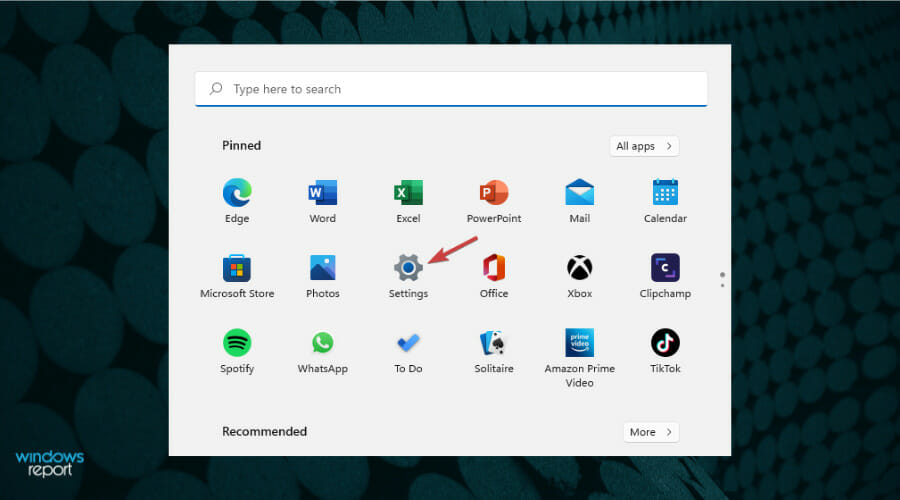Open the Excel pinned app

(x=408, y=193)
